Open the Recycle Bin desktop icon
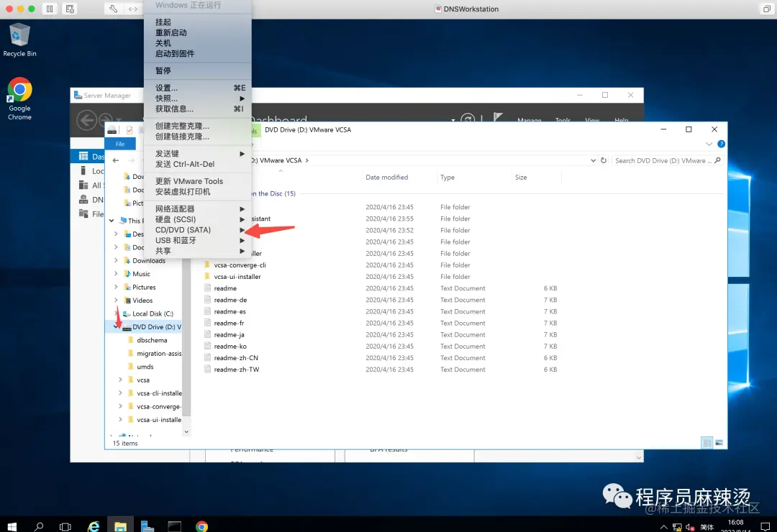Image resolution: width=777 pixels, height=532 pixels. (x=20, y=40)
